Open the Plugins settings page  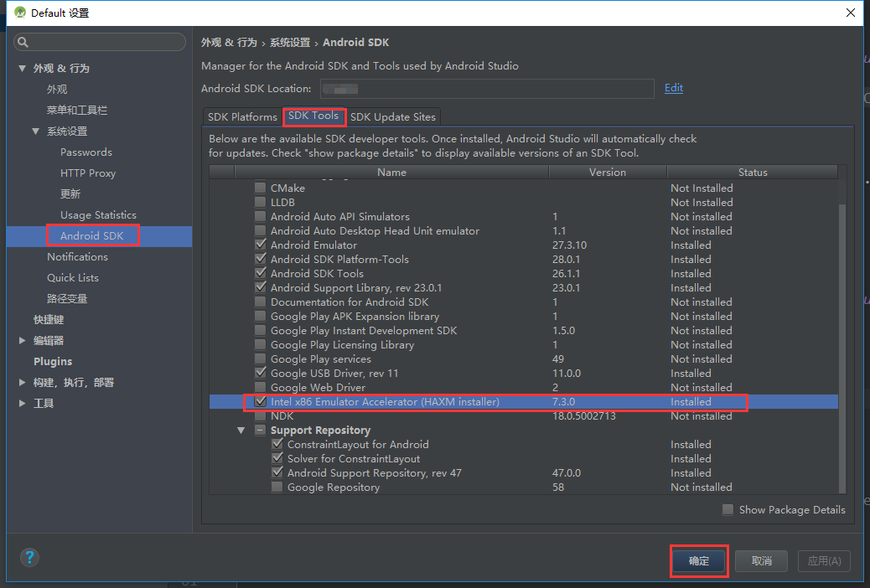tap(53, 362)
